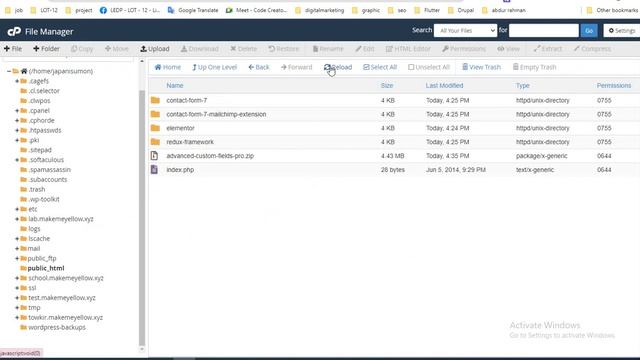This screenshot has width=640, height=360.
Task: Click Unselect All checkbox
Action: point(429,67)
